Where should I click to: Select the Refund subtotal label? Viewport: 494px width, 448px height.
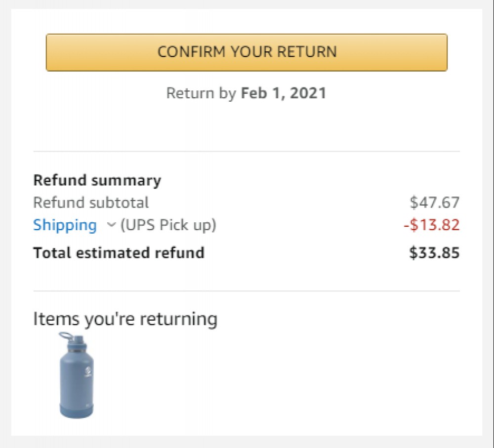[x=91, y=203]
